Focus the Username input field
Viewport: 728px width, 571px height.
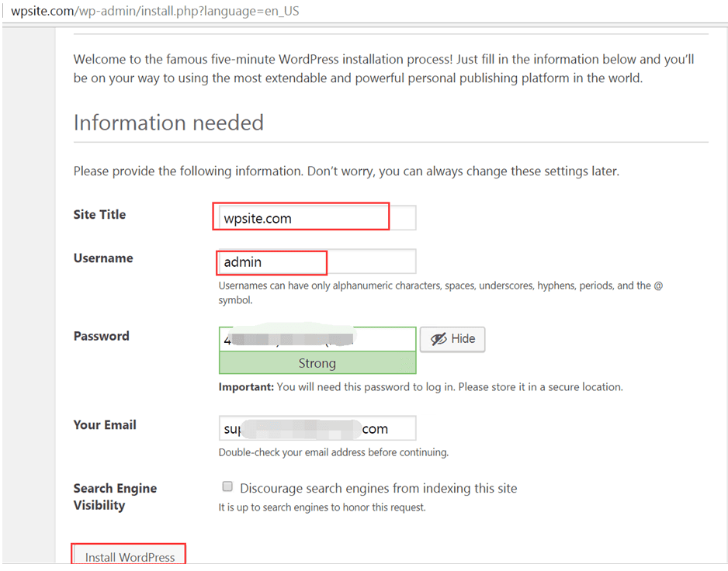(317, 261)
